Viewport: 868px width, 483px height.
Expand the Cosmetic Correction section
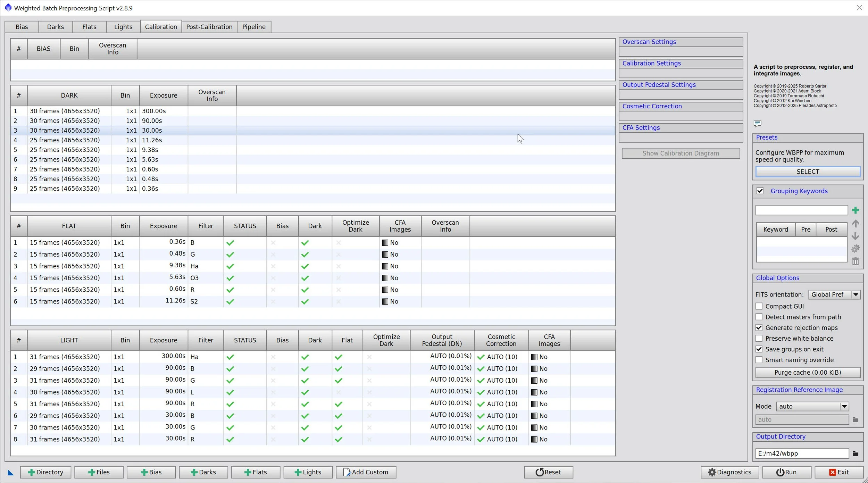click(x=652, y=106)
